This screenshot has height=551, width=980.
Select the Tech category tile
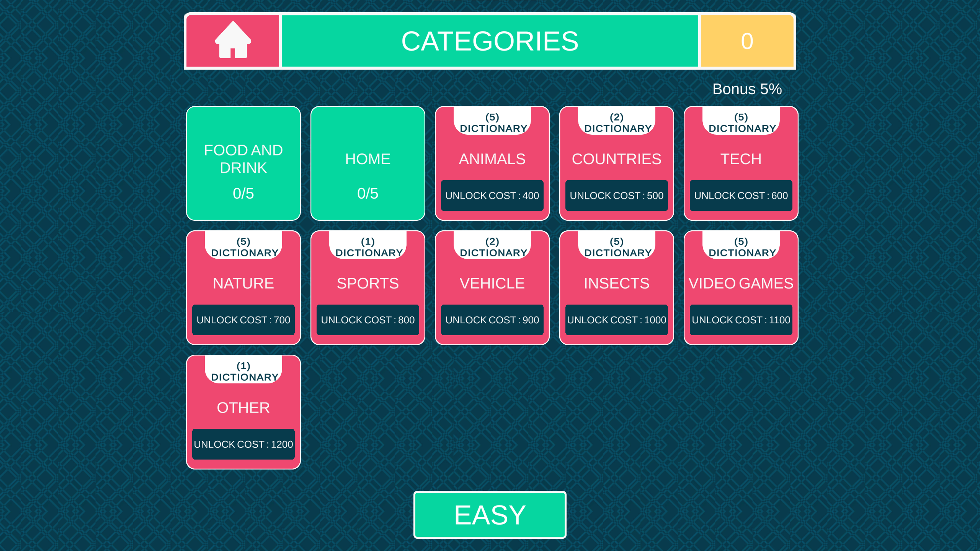click(x=741, y=159)
